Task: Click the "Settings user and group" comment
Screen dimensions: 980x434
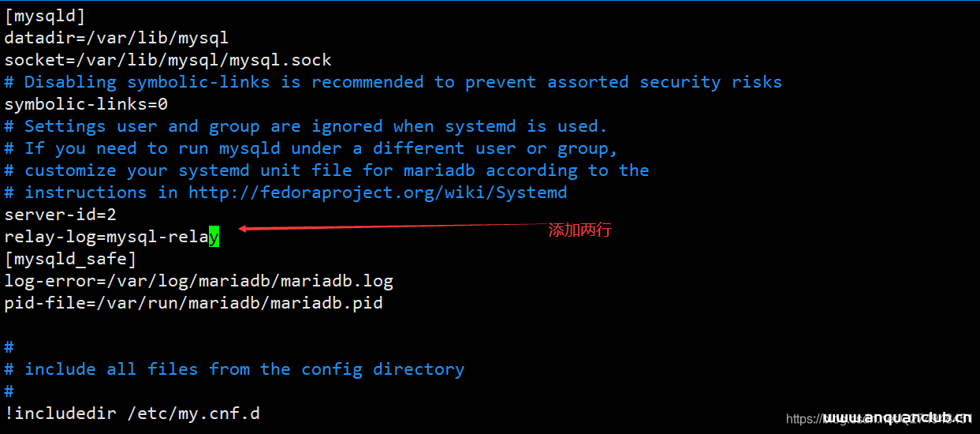Action: pos(306,126)
